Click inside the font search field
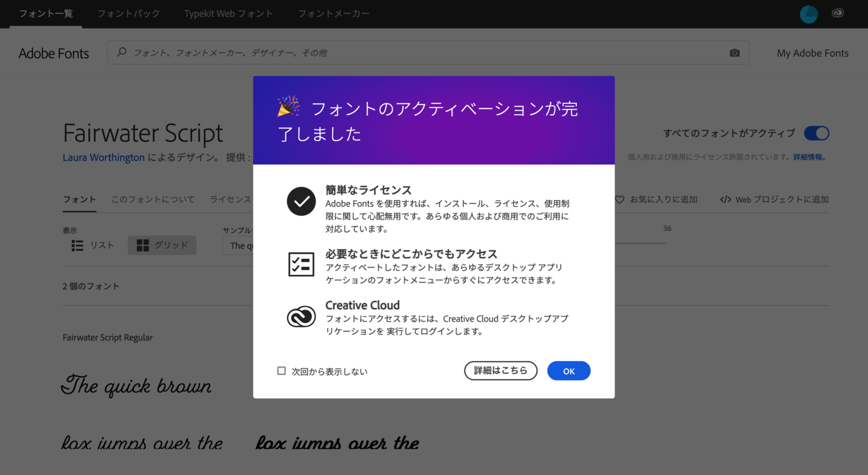Screen dimensions: 868x475 396,52
